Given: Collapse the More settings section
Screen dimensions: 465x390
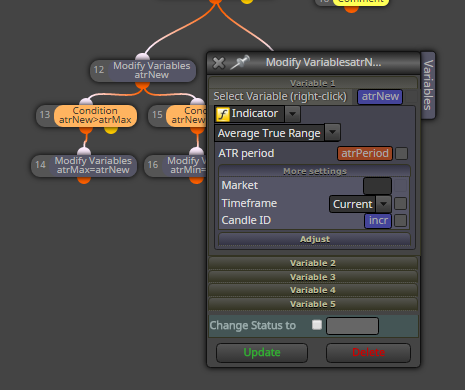Looking at the screenshot, I should coord(314,171).
